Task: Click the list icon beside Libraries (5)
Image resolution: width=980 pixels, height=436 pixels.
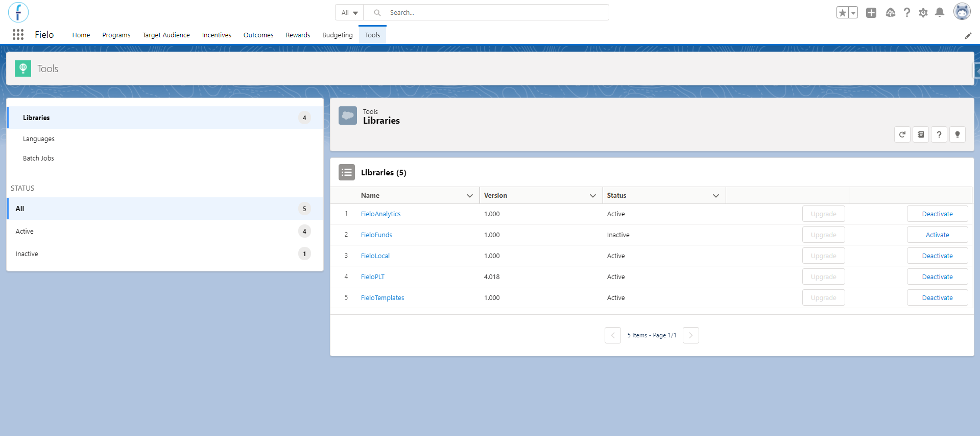Action: coord(347,172)
